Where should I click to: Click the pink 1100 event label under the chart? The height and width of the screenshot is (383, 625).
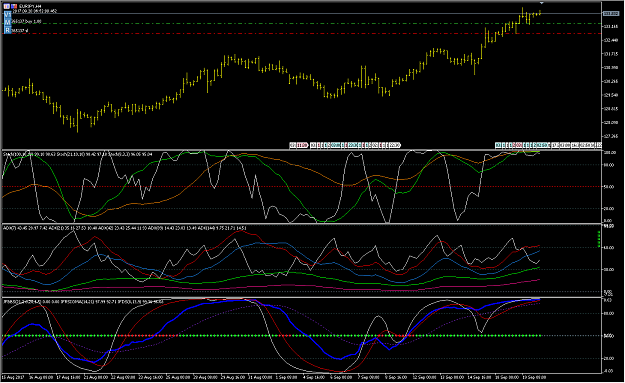coord(302,145)
